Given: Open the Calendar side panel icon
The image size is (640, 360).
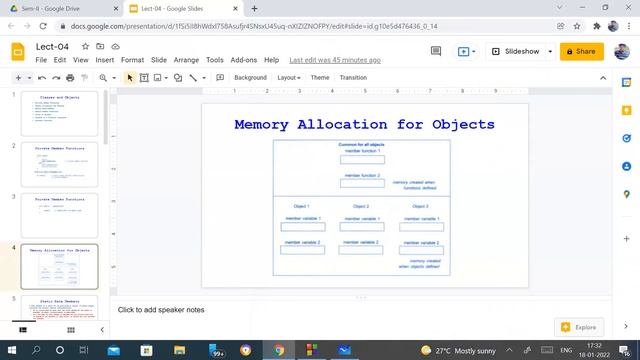Looking at the screenshot, I should [x=627, y=82].
